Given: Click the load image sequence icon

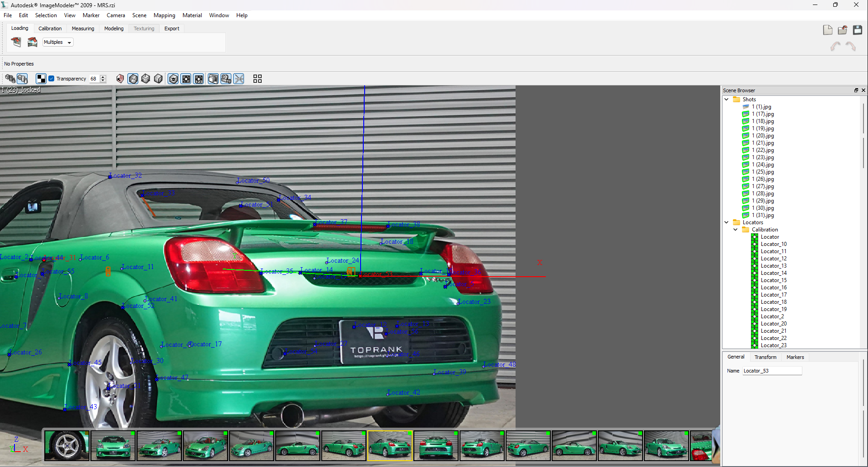Looking at the screenshot, I should (33, 42).
